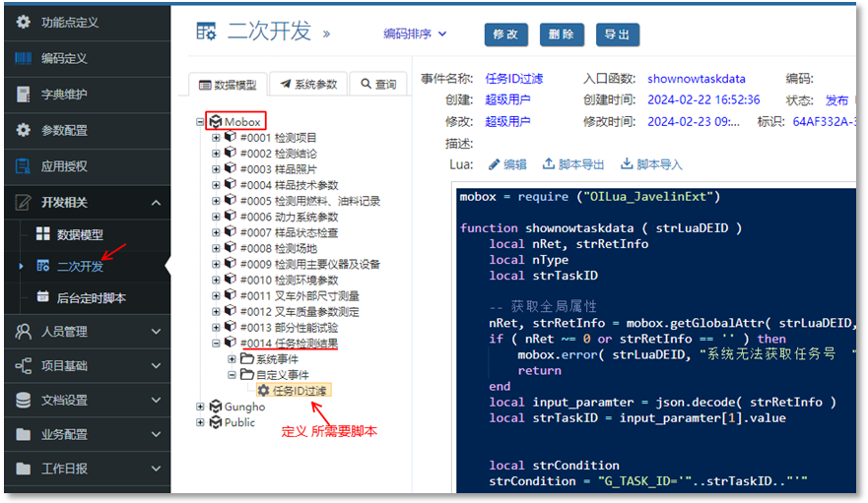
Task: Click the 任务ID过滤 gear icon in tree
Action: 263,391
